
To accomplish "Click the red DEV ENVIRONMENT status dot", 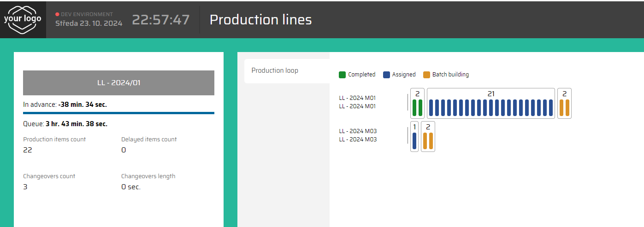I will (x=58, y=14).
